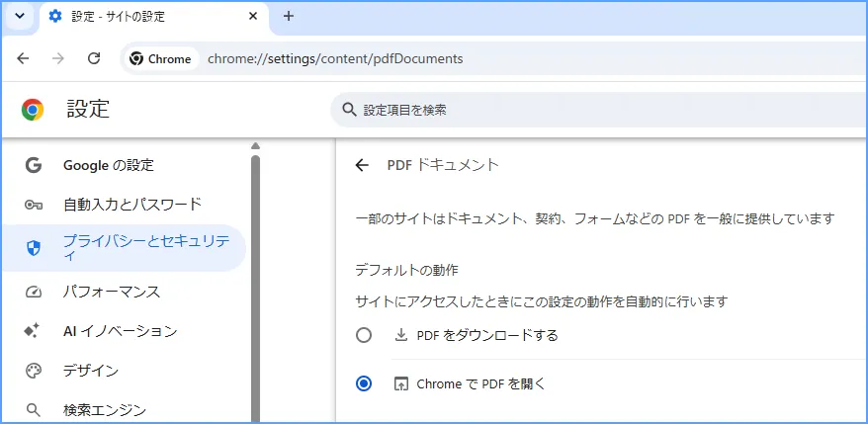
Task: Select the 設定 - サイトの設定 tab
Action: [154, 17]
